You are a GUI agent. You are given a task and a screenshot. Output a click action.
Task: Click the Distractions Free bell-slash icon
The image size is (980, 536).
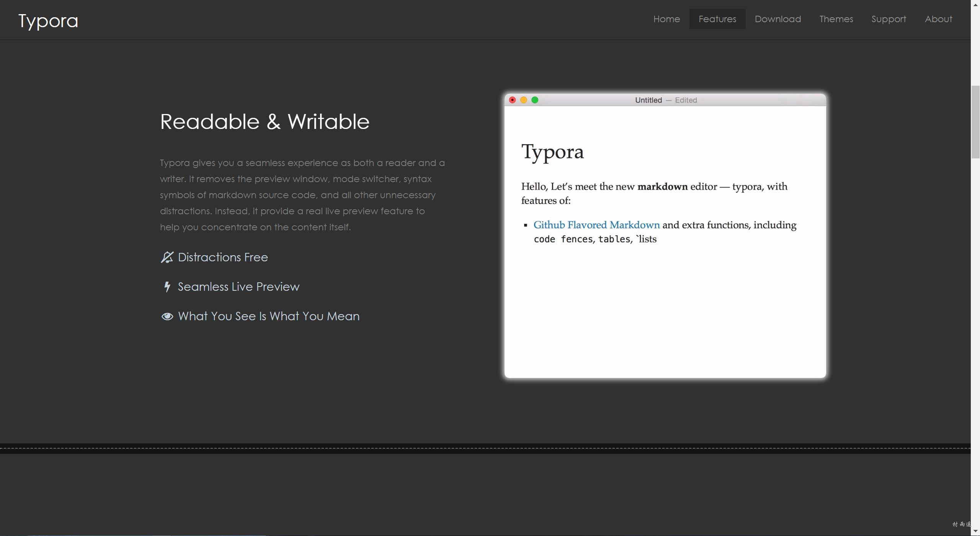coord(167,257)
